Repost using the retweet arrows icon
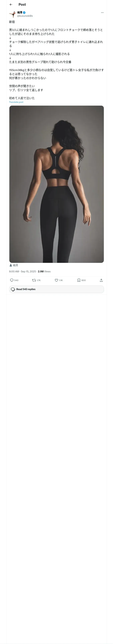The width and height of the screenshot is (113, 644). 34,280
